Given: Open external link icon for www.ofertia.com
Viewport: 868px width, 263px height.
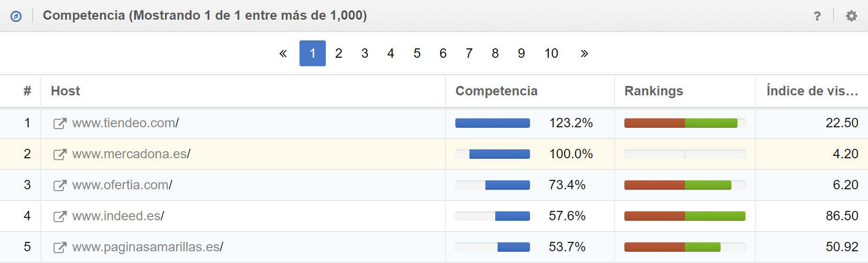Looking at the screenshot, I should (x=60, y=186).
